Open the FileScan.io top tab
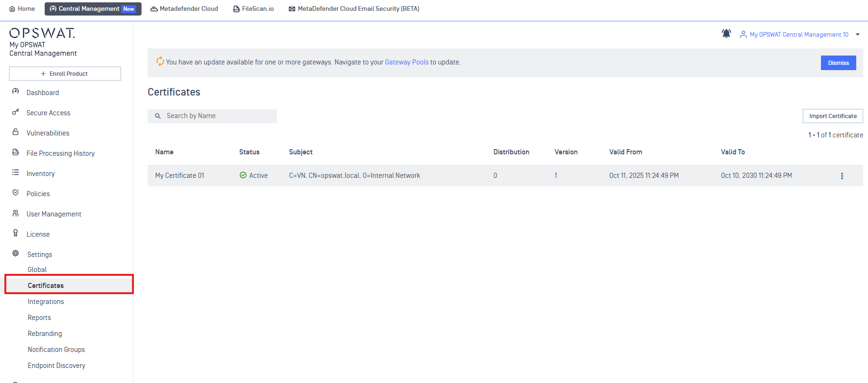Image resolution: width=868 pixels, height=383 pixels. (253, 9)
